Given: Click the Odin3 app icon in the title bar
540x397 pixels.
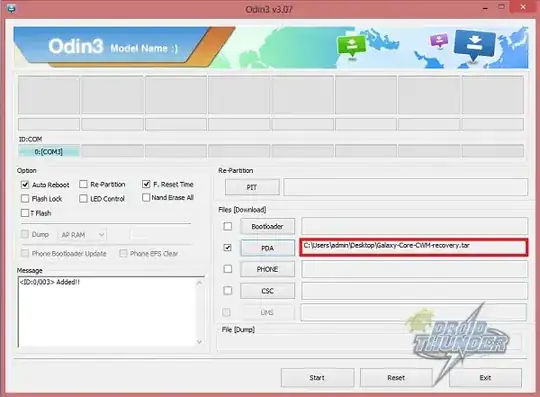Looking at the screenshot, I should [x=11, y=8].
